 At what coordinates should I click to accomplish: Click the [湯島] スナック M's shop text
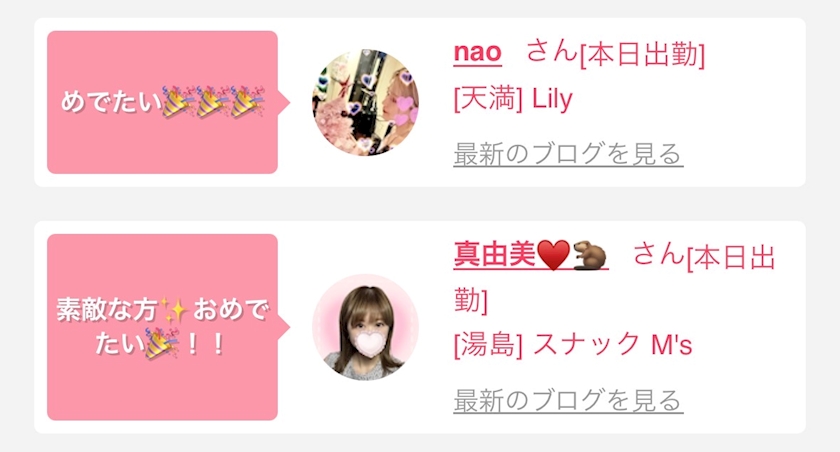click(573, 344)
